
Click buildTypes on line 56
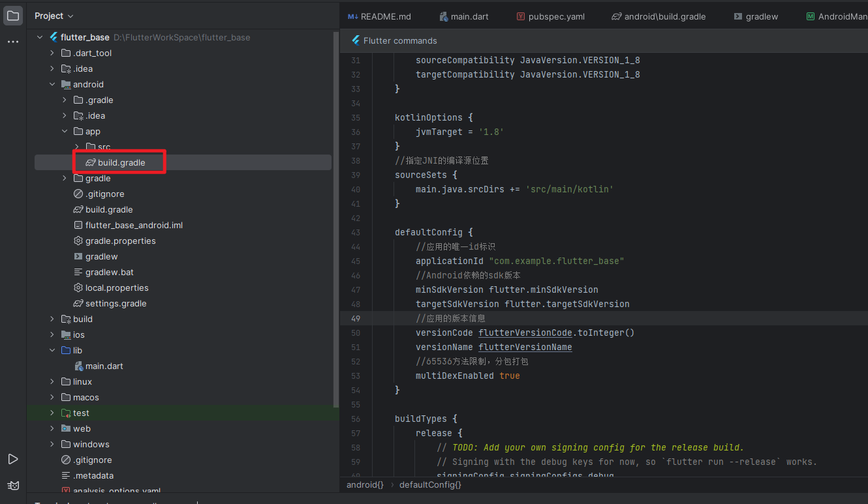(x=421, y=419)
